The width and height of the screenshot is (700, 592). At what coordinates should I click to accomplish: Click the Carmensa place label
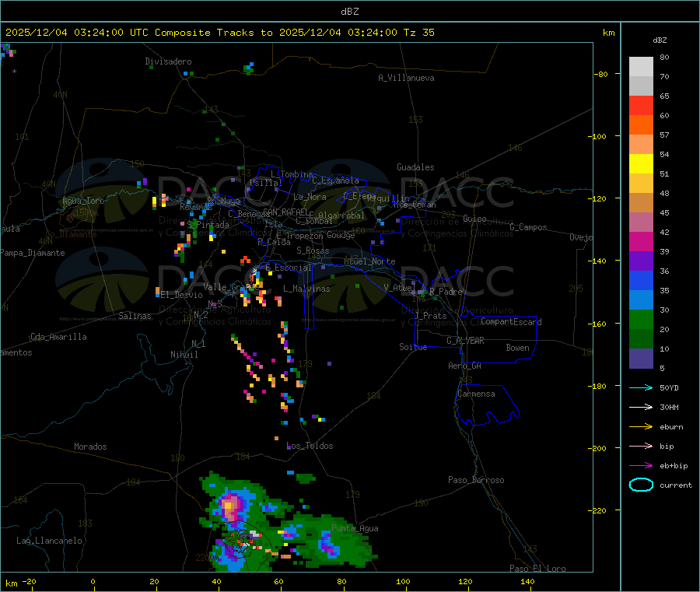coord(476,394)
